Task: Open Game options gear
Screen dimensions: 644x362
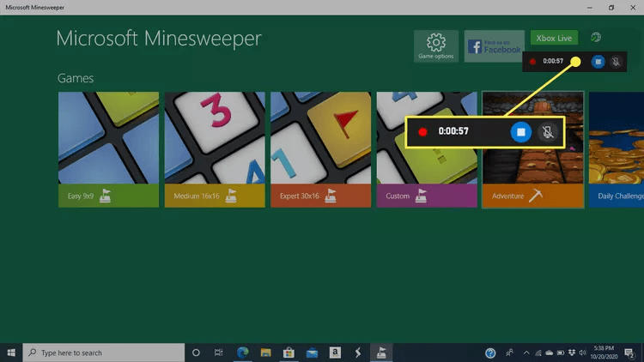Action: [x=435, y=45]
